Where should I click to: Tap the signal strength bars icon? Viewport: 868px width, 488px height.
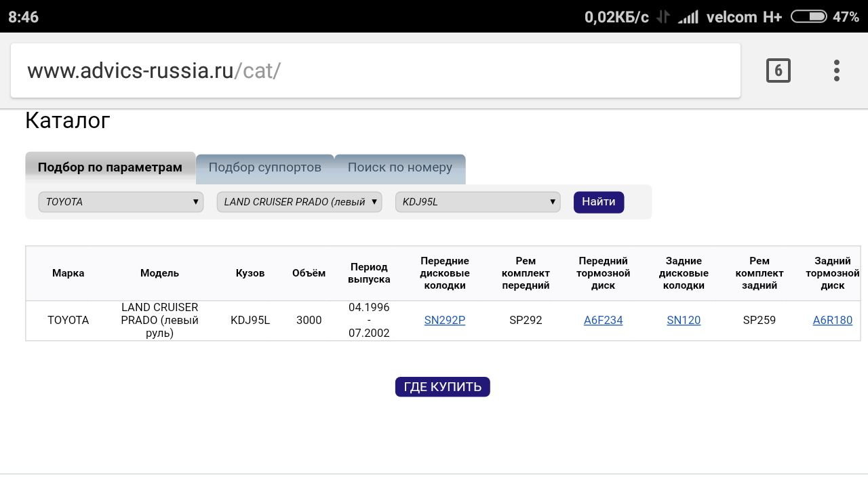click(688, 17)
